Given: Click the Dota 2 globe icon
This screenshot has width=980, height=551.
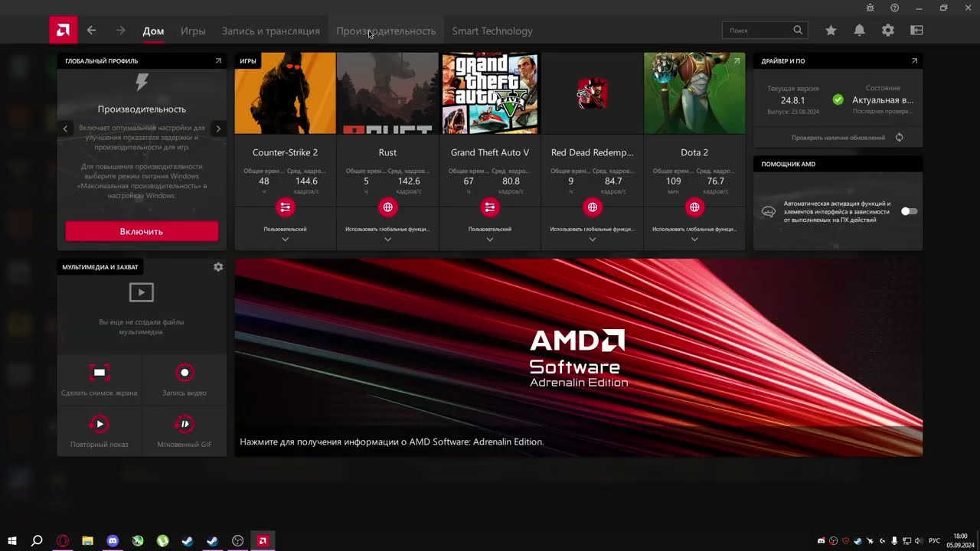Looking at the screenshot, I should 694,207.
